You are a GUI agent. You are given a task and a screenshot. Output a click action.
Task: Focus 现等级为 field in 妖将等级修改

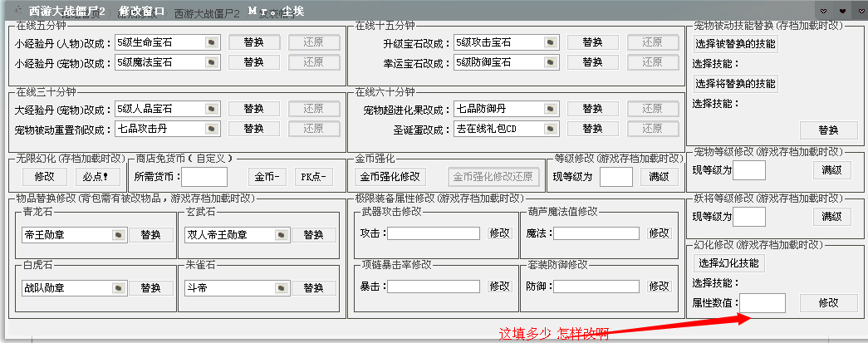749,217
